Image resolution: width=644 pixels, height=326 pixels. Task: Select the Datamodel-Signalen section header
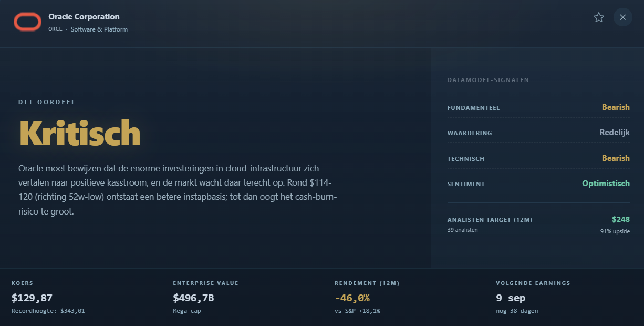point(488,80)
